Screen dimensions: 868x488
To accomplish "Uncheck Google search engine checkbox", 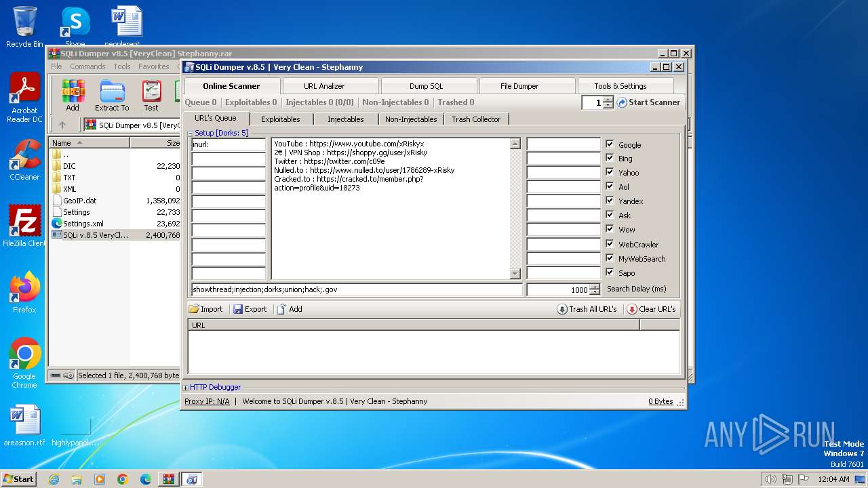I will [x=610, y=144].
